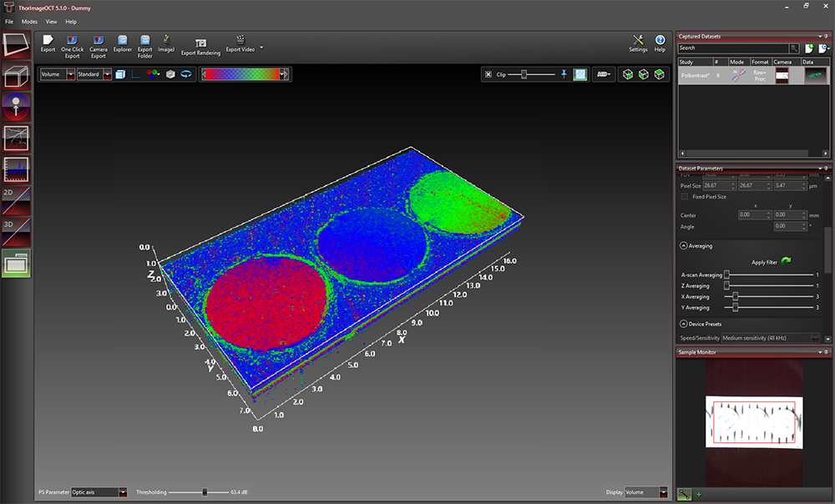Viewport: 835px width, 504px height.
Task: Toggle the clip plane pin icon
Action: pyautogui.click(x=564, y=74)
